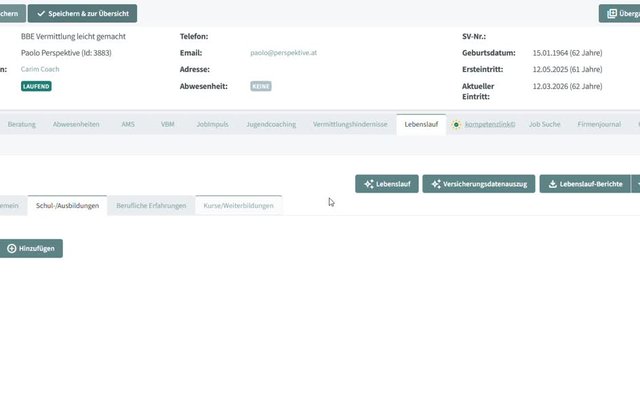Select the Lebenslauf tab

tap(421, 124)
